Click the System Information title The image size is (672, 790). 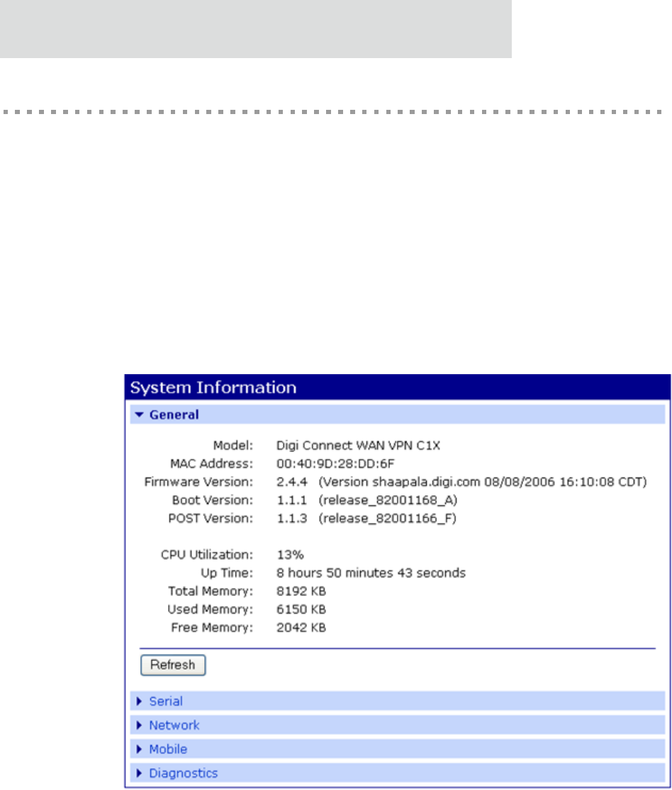click(x=213, y=388)
